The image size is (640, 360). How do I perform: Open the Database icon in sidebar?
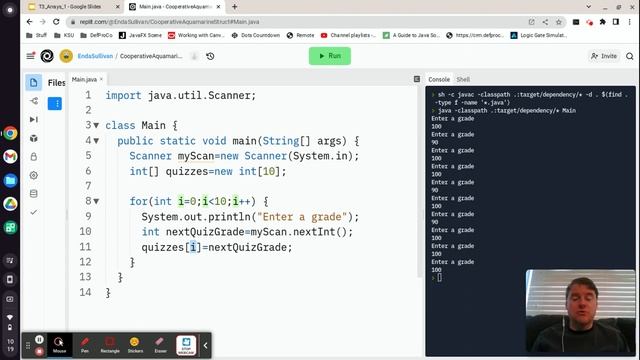(x=34, y=193)
